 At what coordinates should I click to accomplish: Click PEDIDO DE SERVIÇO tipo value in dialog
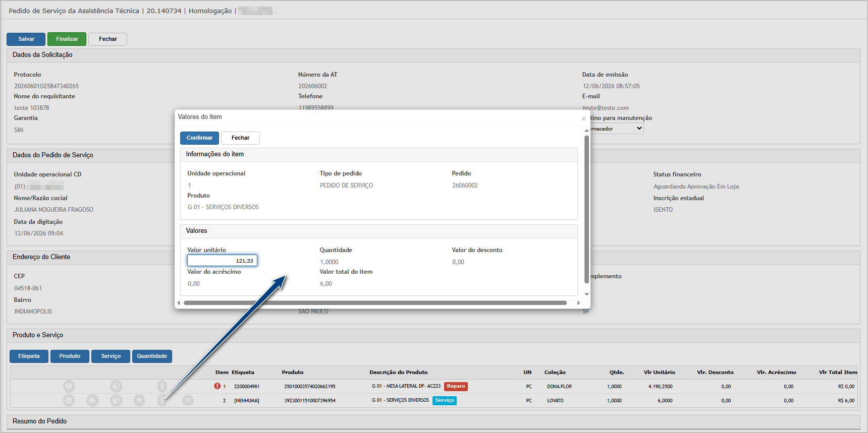click(x=346, y=185)
